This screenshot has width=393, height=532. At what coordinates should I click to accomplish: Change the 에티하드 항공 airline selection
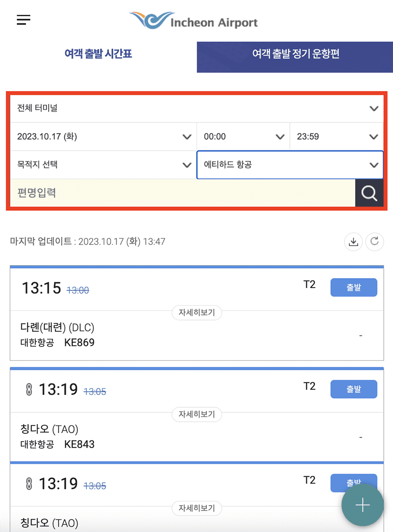(x=290, y=165)
